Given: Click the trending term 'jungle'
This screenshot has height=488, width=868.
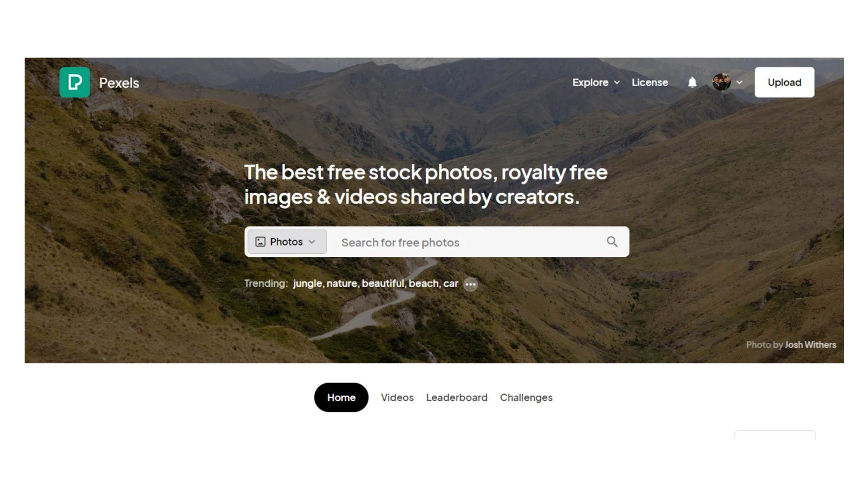Looking at the screenshot, I should [x=308, y=284].
